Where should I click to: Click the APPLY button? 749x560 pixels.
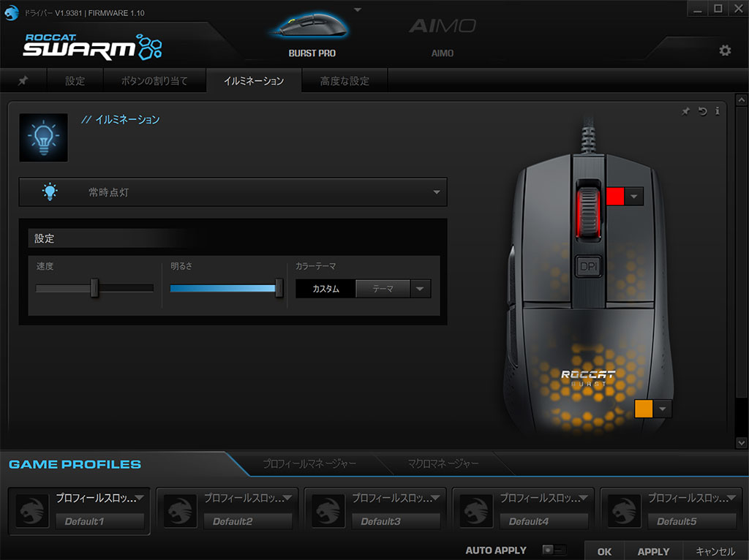653,551
